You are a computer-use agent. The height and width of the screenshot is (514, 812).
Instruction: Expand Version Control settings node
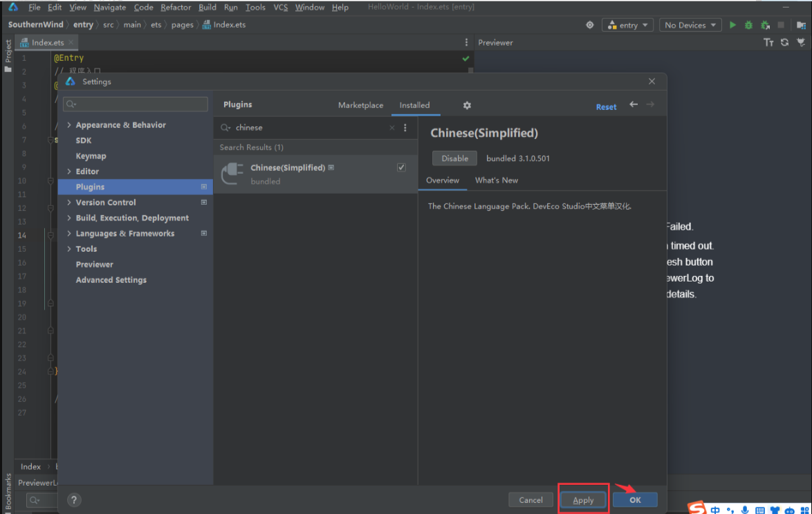coord(69,203)
